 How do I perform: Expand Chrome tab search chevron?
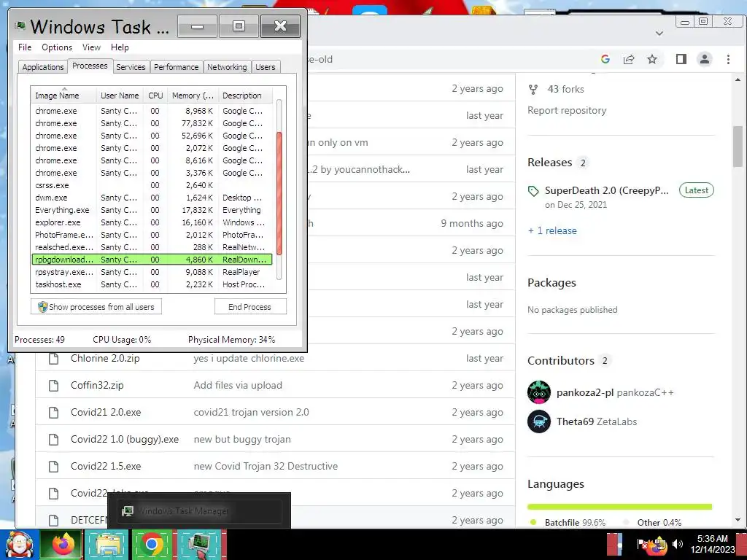659,34
